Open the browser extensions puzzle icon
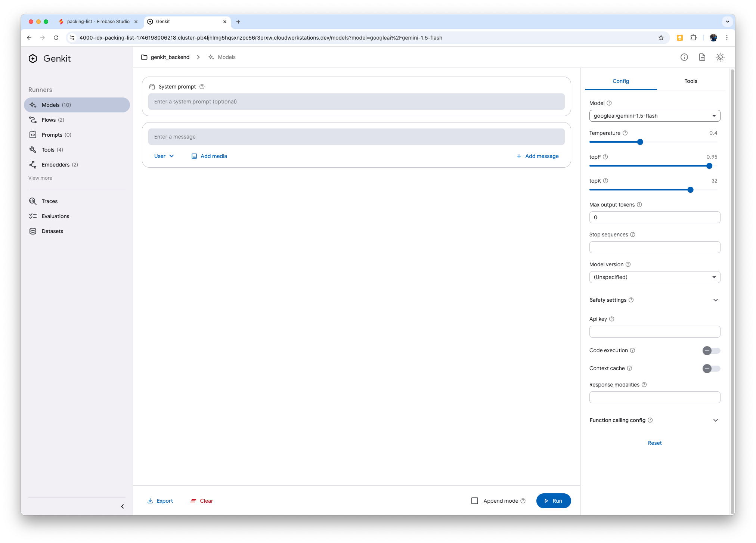The width and height of the screenshot is (756, 543). (x=693, y=38)
